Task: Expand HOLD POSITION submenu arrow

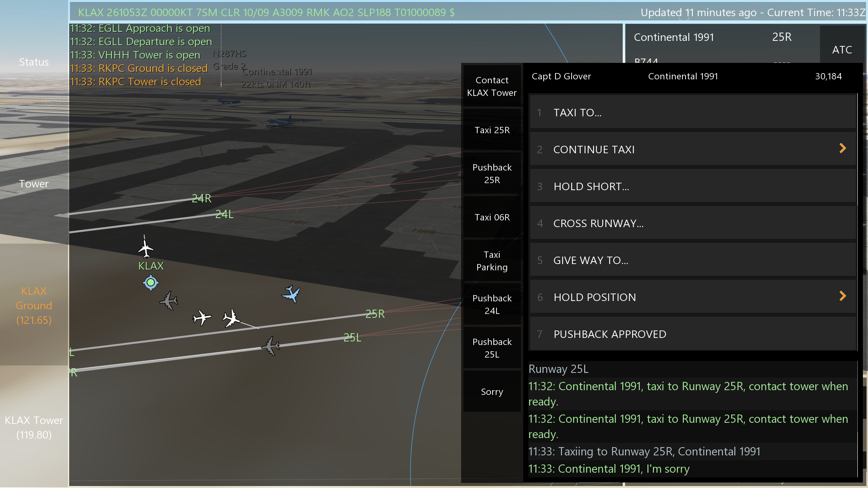Action: click(x=842, y=296)
